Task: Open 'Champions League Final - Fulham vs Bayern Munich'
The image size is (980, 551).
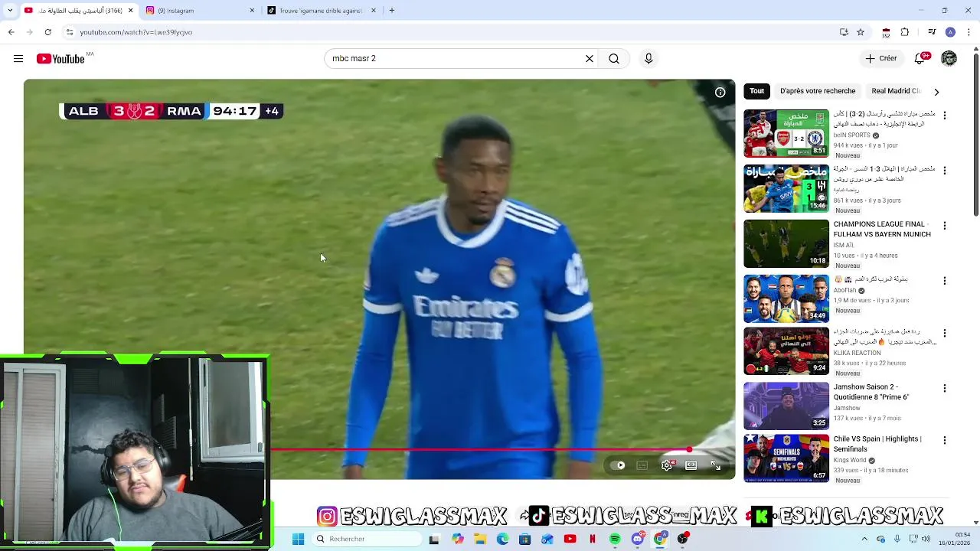Action: [x=882, y=230]
